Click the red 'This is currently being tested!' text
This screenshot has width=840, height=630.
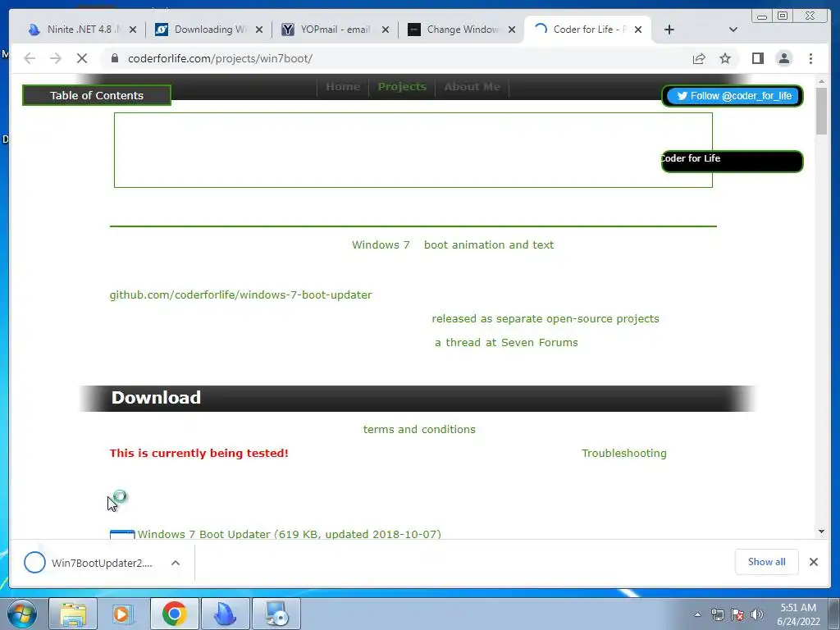pos(199,453)
